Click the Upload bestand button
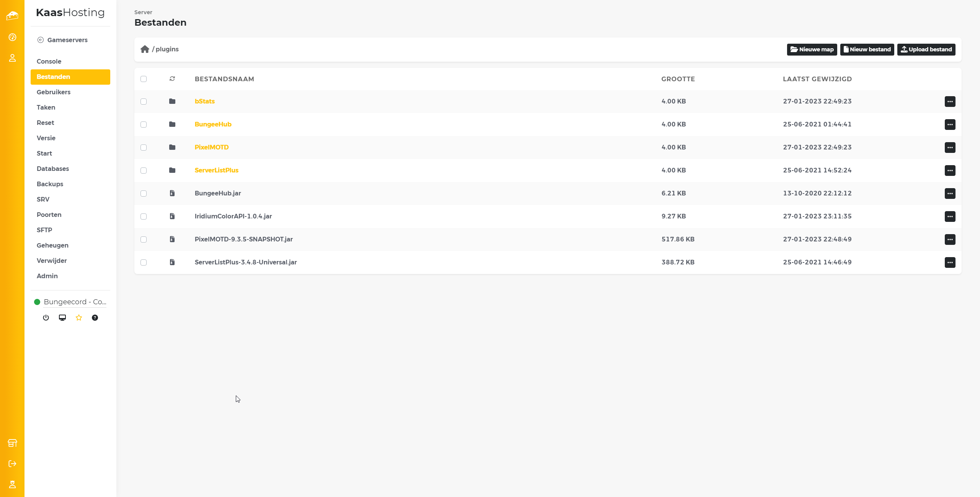Screen dimensions: 980x497 (926, 49)
